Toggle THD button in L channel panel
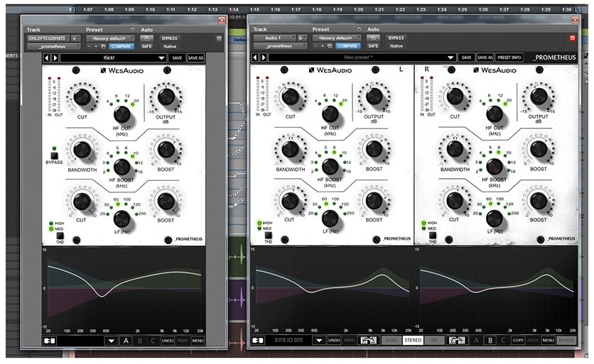Viewport: 594px width, 364px height. point(268,236)
